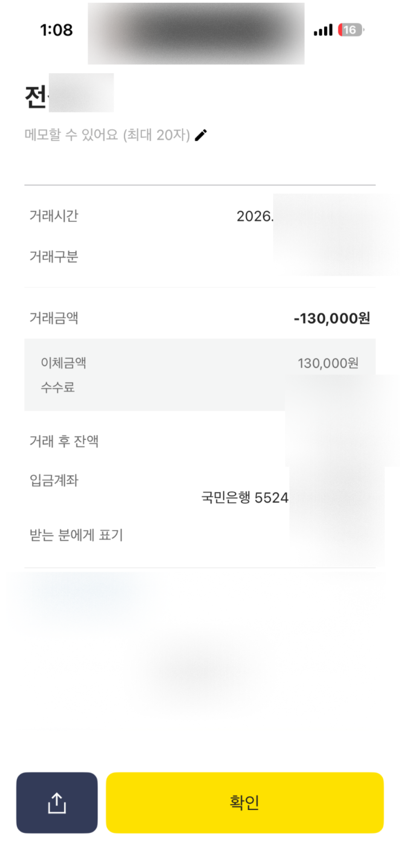Tap the 받는 분에게 표기 label
Image resolution: width=400 pixels, height=868 pixels.
[76, 535]
